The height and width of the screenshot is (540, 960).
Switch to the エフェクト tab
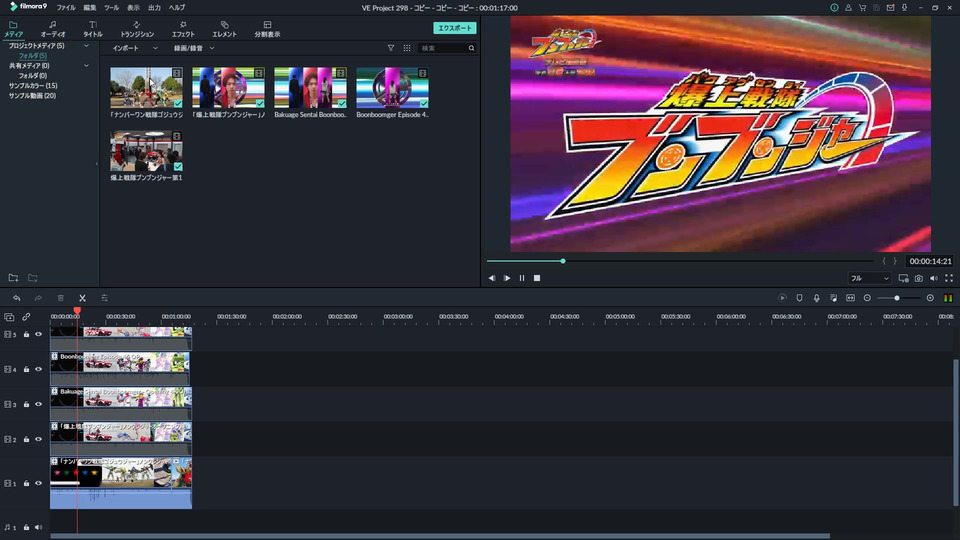coord(182,29)
